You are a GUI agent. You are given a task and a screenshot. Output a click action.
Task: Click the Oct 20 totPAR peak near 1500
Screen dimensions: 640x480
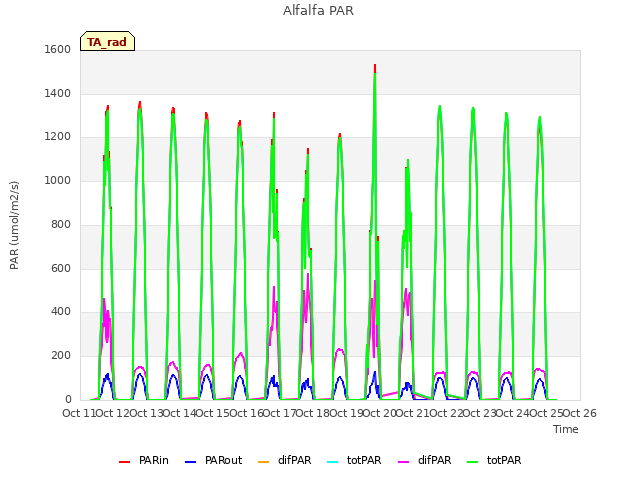tap(375, 73)
